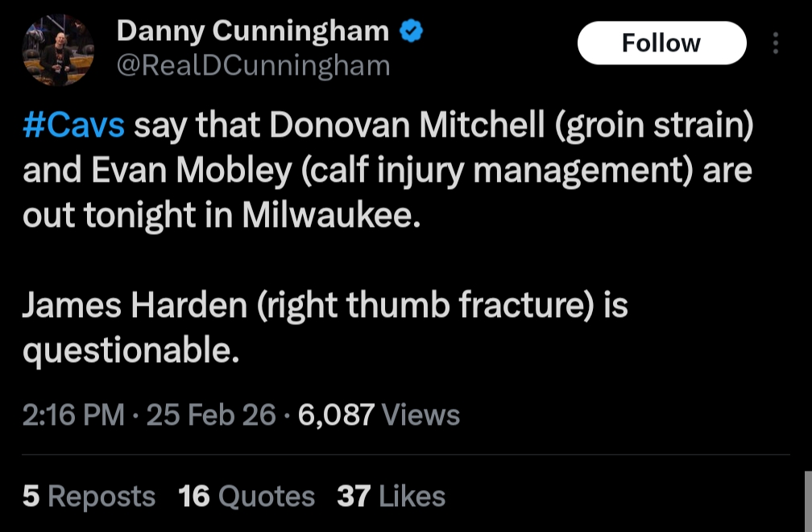Click the 2:16 PM timestamp
Image resolution: width=812 pixels, height=532 pixels.
pos(73,414)
